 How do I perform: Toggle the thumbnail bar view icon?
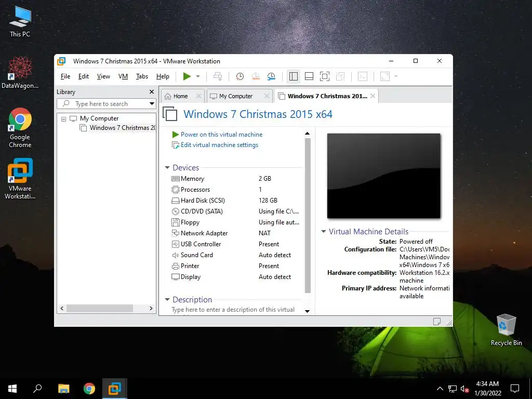pos(309,76)
